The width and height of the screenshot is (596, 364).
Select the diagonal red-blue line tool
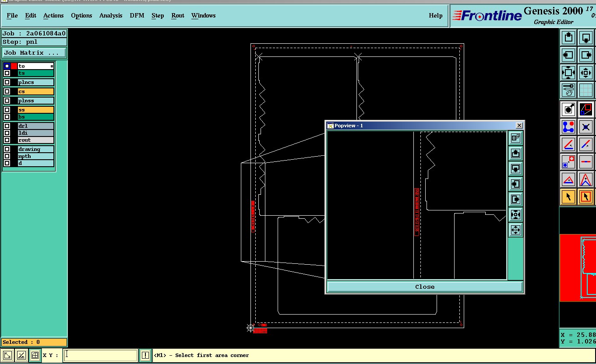[x=586, y=144]
